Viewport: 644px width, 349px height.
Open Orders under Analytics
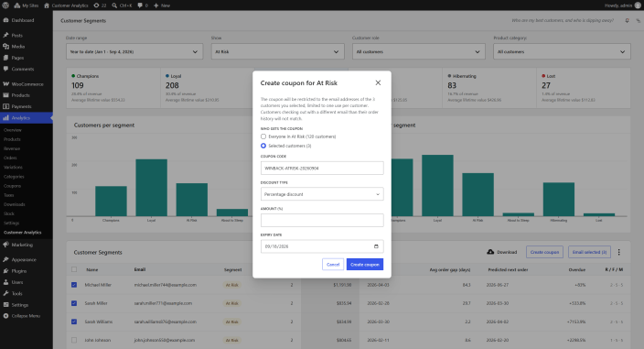pos(10,158)
